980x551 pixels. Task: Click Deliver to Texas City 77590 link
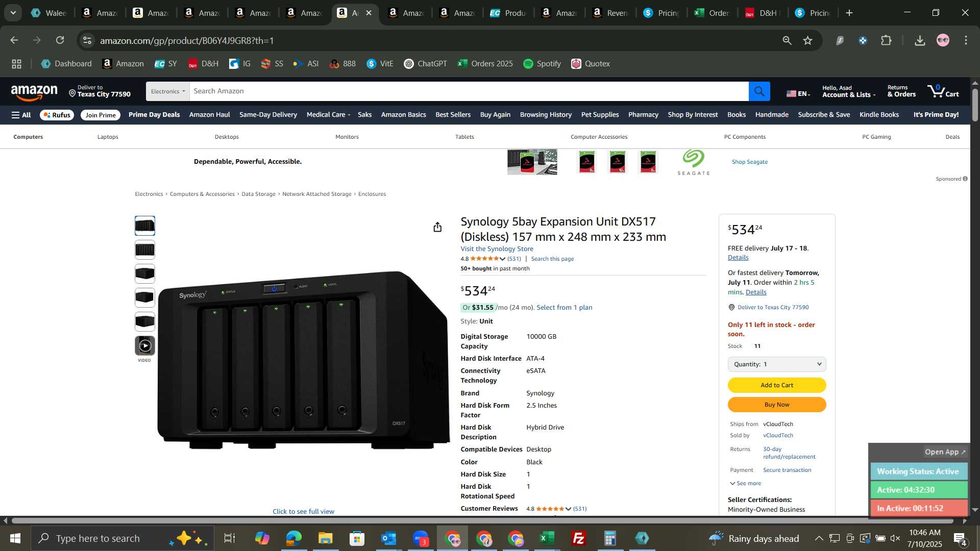point(773,307)
